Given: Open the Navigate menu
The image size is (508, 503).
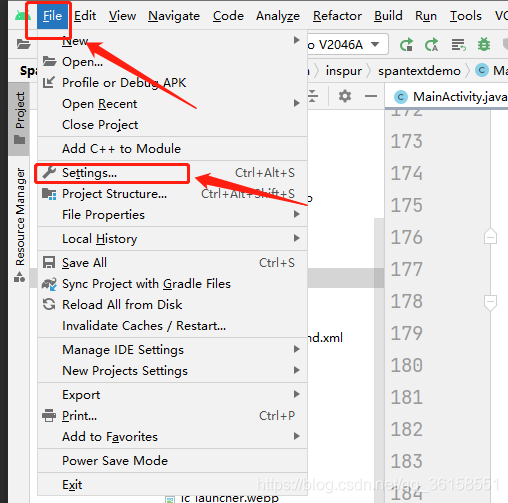Looking at the screenshot, I should pos(174,16).
